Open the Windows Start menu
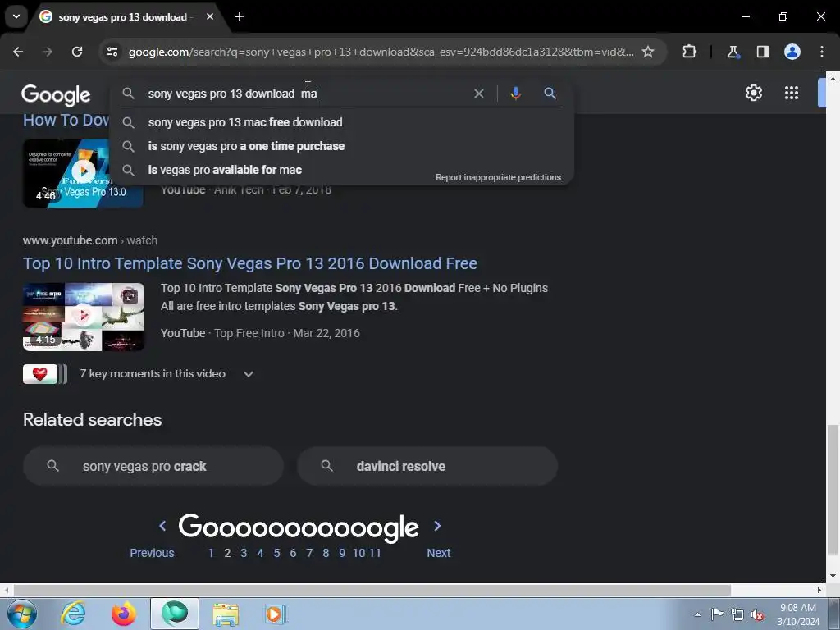This screenshot has height=630, width=840. pyautogui.click(x=21, y=614)
